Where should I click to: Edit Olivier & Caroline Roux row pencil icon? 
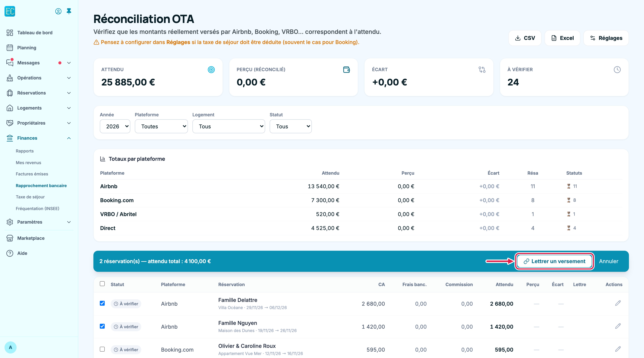618,349
